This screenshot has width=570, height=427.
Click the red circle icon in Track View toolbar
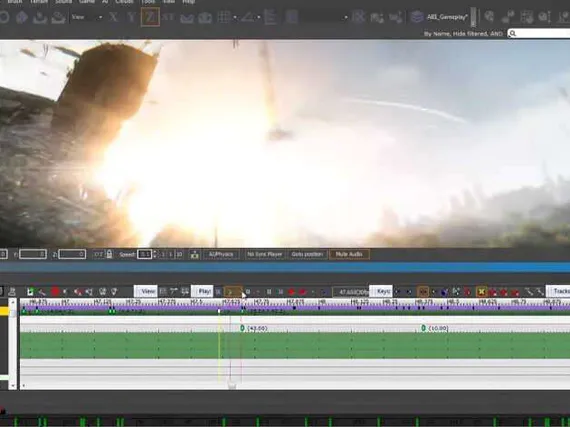(x=55, y=291)
